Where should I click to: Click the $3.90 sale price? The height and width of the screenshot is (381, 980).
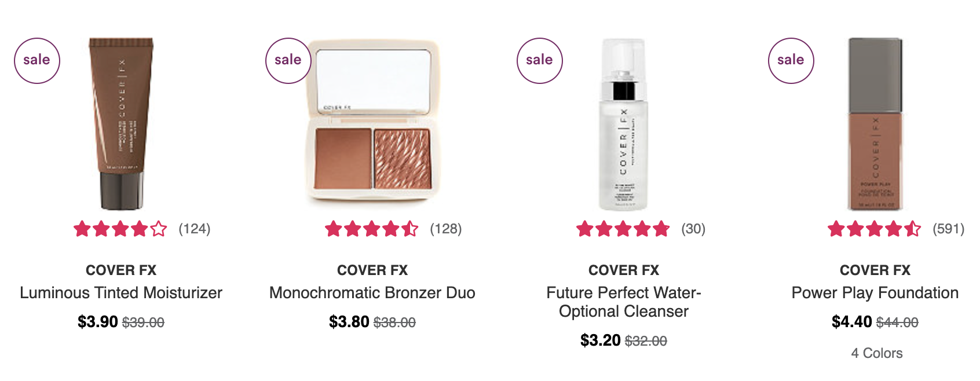[98, 322]
